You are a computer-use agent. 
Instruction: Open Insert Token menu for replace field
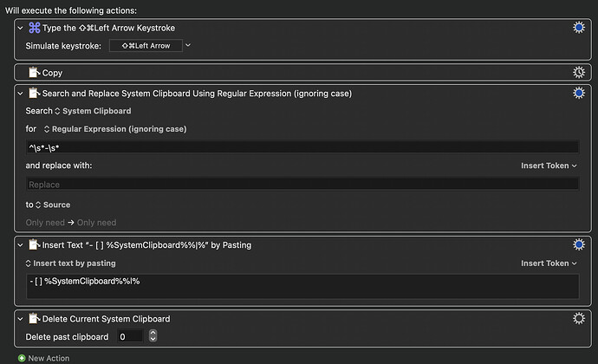[x=549, y=166]
